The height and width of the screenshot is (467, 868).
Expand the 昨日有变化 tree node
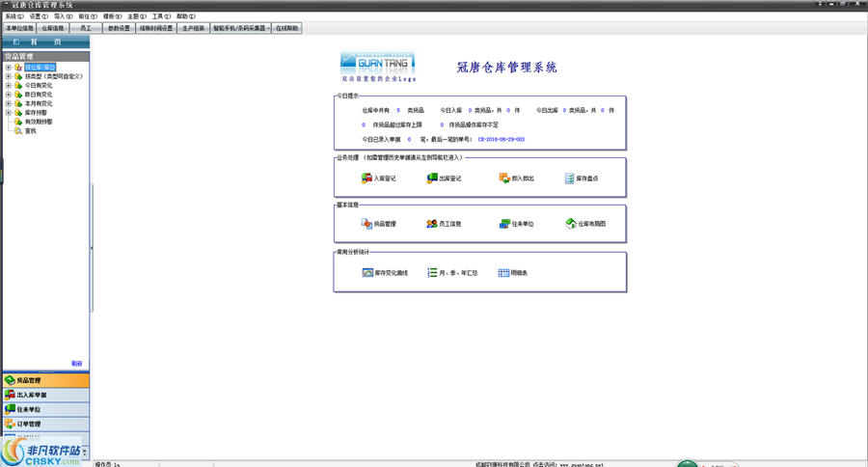(x=9, y=95)
